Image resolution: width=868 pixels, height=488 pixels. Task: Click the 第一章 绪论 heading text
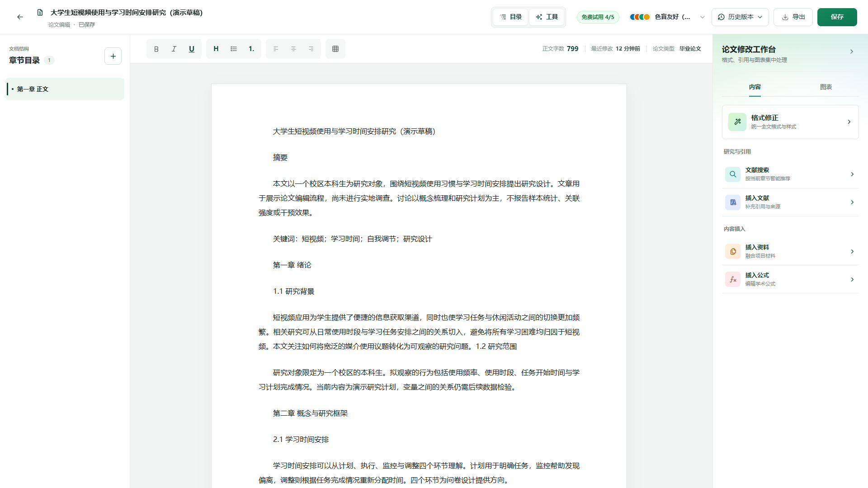tap(292, 265)
